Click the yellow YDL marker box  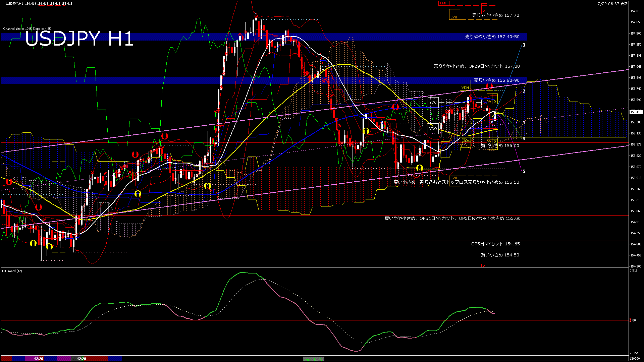(465, 139)
